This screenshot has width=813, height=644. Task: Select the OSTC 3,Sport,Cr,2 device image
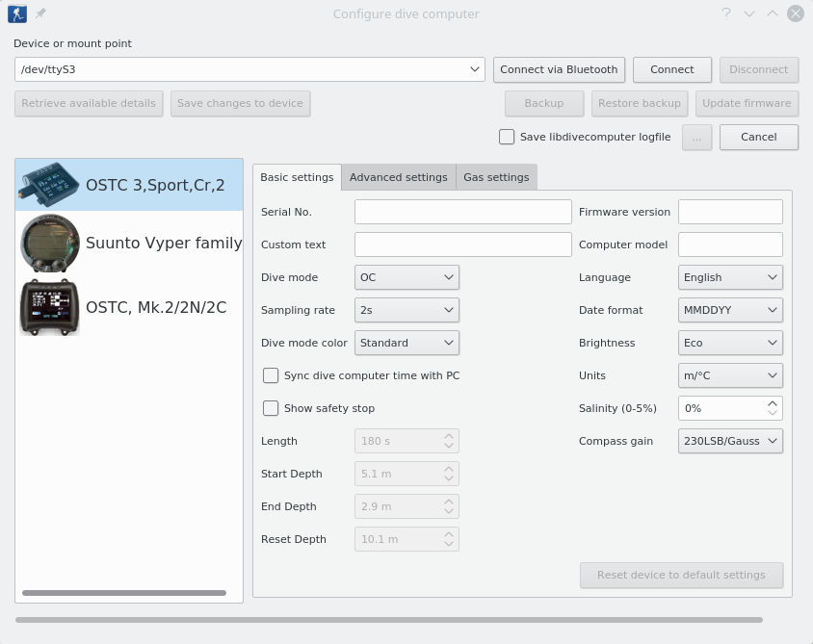[x=50, y=185]
